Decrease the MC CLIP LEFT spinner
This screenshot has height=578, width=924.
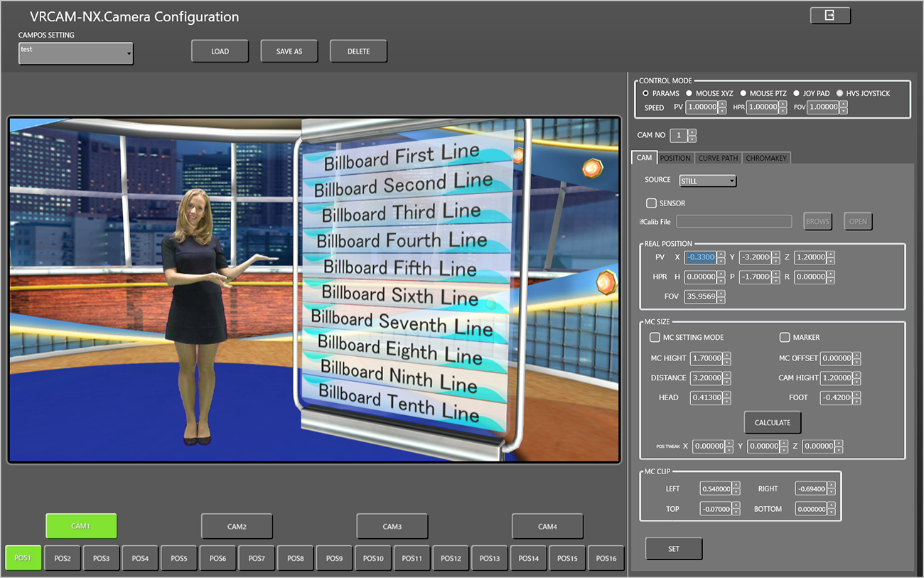(x=736, y=492)
